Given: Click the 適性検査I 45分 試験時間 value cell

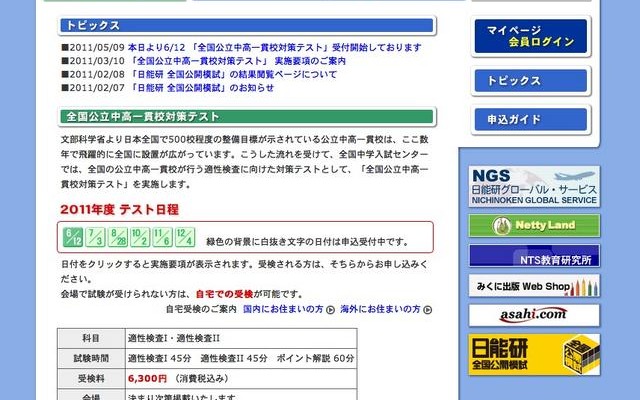Looking at the screenshot, I should pyautogui.click(x=241, y=358).
